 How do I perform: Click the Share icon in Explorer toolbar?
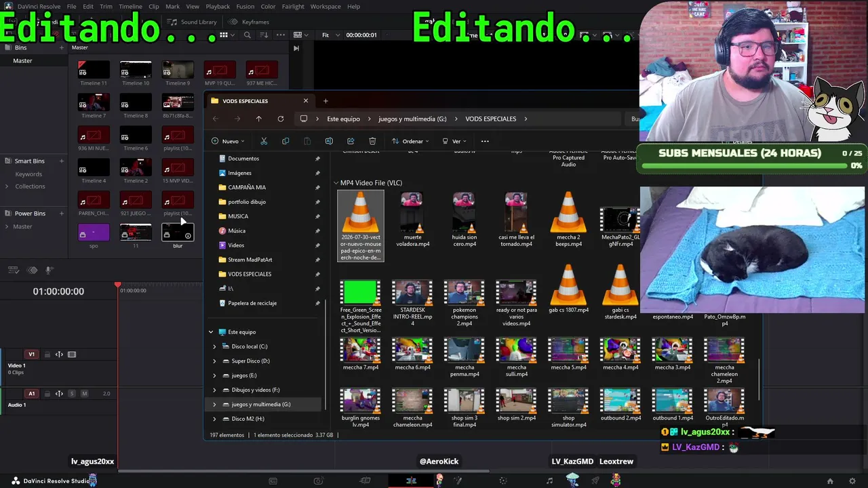[x=351, y=141]
